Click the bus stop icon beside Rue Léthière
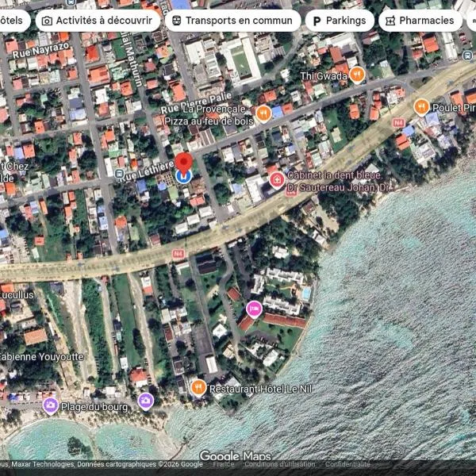Image resolution: width=476 pixels, height=476 pixels. point(120,174)
